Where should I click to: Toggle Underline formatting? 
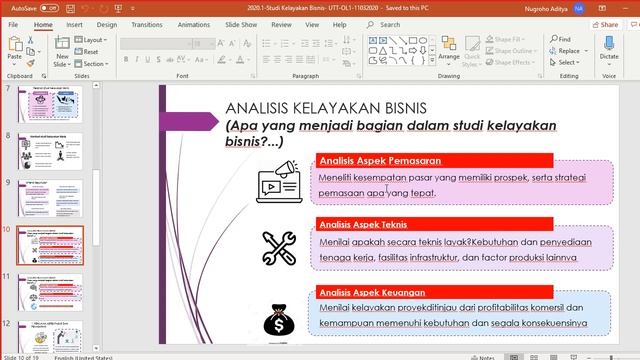coord(147,60)
